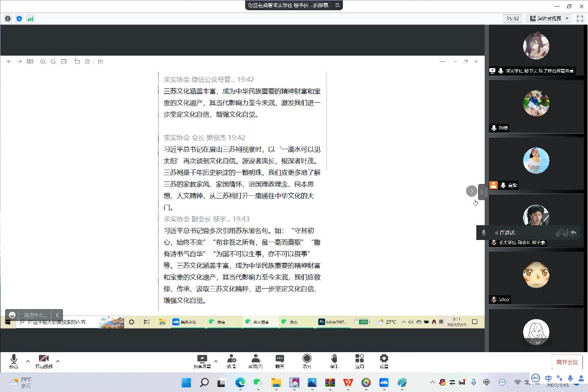Turn on the camera video
Image resolution: width=588 pixels, height=392 pixels.
click(44, 360)
